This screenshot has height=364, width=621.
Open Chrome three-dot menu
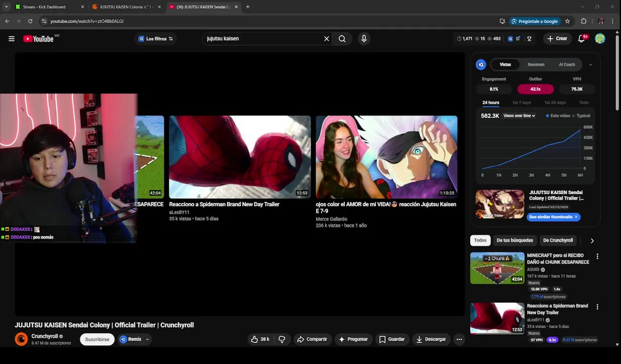pyautogui.click(x=613, y=21)
